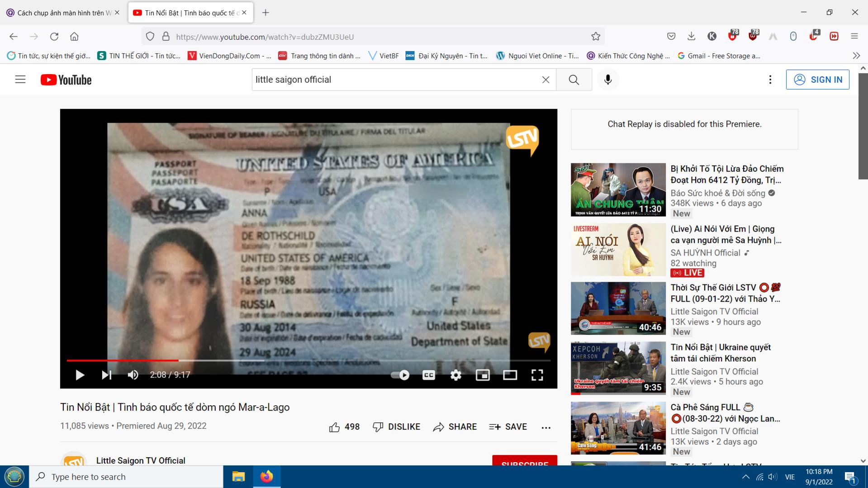The height and width of the screenshot is (488, 868).
Task: Open YouTube guide hamburger menu
Action: tap(20, 80)
